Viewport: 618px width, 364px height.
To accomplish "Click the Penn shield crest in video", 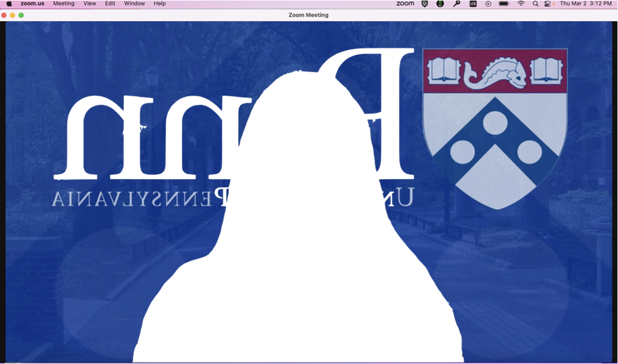I will click(495, 129).
